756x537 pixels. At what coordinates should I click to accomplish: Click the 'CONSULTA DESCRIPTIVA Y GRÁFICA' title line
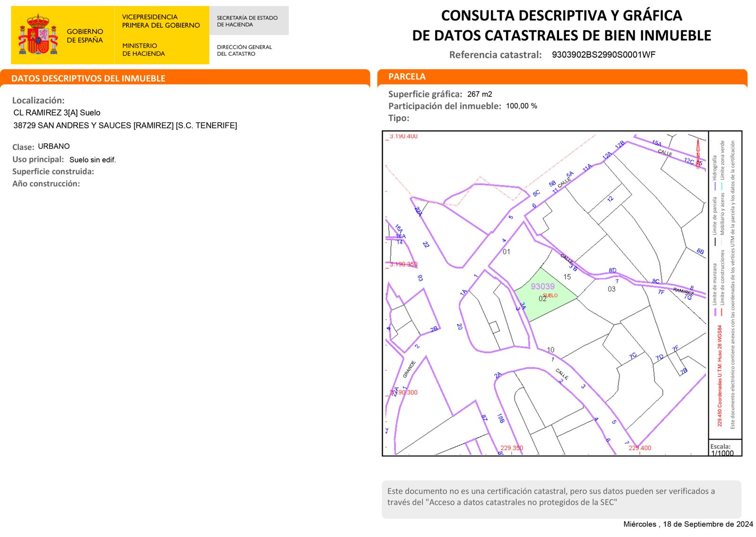561,16
